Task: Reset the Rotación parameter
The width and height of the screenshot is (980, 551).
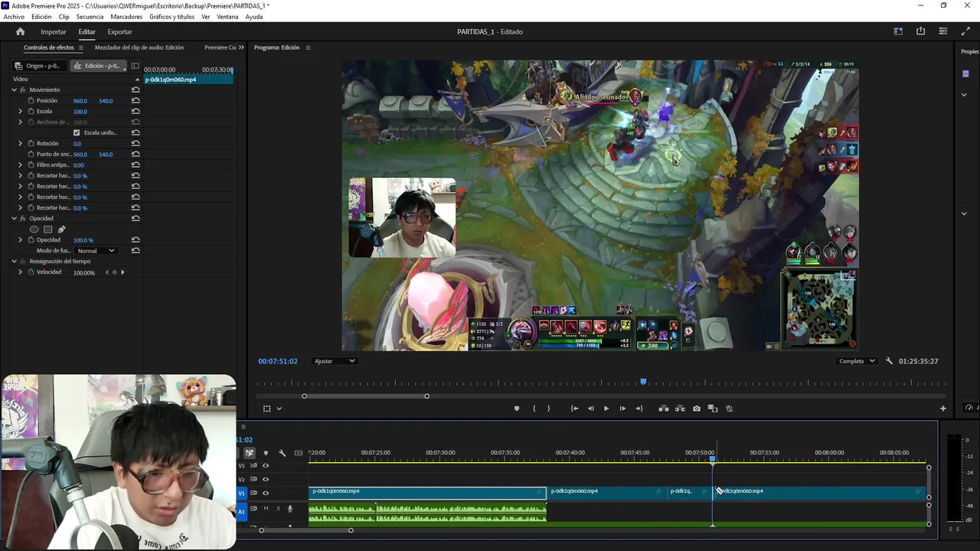Action: point(136,143)
